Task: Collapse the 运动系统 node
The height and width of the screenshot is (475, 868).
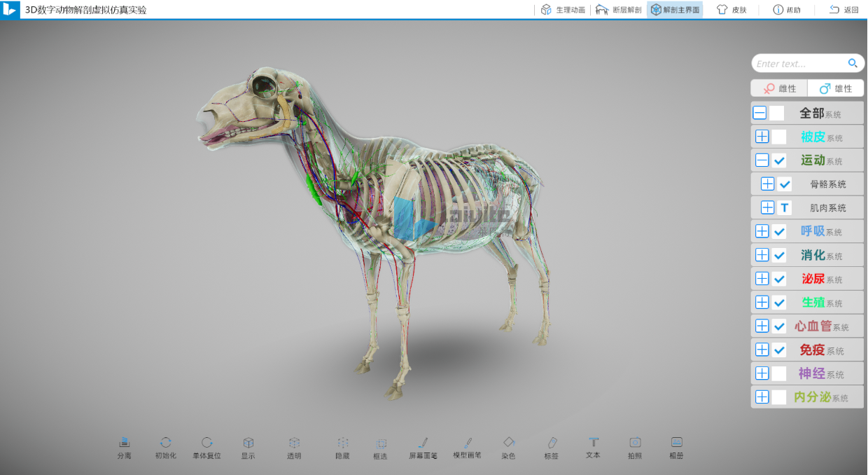Action: tap(762, 160)
